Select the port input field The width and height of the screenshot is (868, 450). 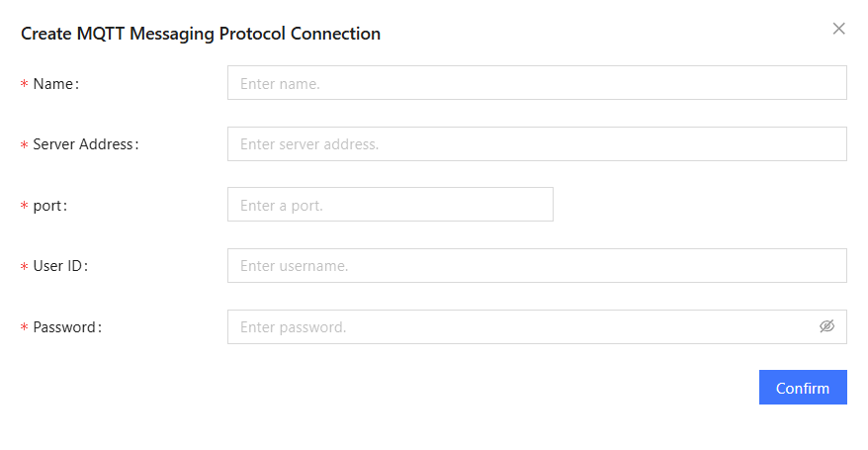tap(390, 205)
